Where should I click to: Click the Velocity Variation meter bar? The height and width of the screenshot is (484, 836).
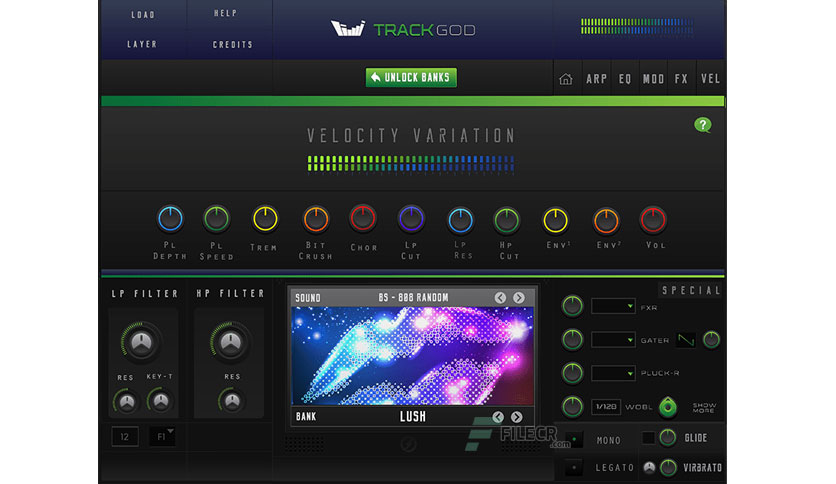(411, 164)
